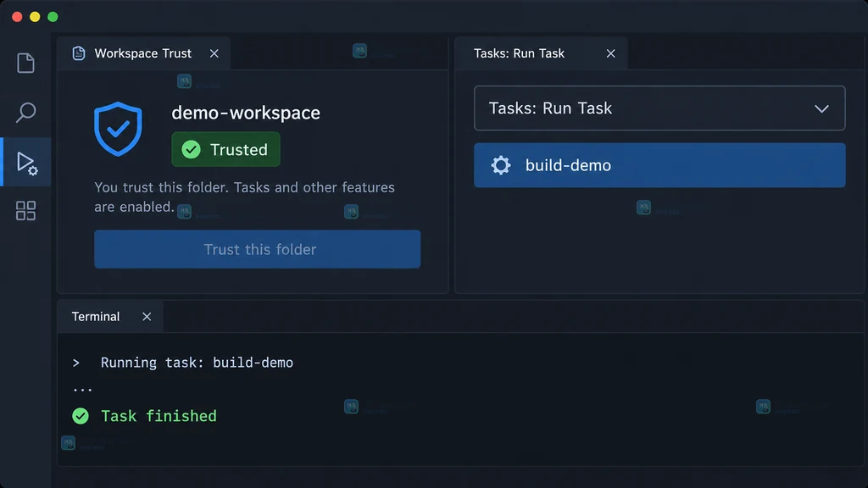Click the document icon on Workspace Trust tab

point(79,53)
